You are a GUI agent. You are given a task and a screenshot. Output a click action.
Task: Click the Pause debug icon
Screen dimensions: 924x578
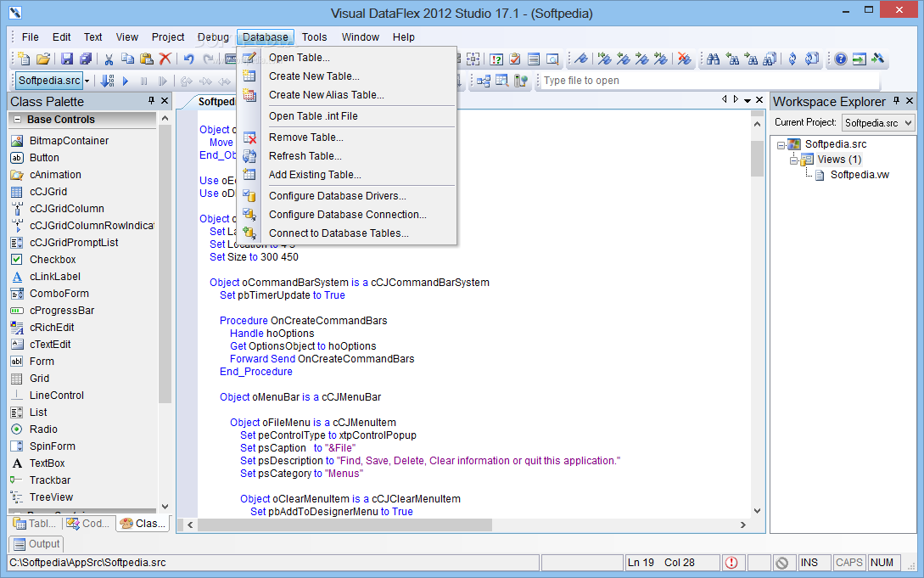pyautogui.click(x=143, y=81)
